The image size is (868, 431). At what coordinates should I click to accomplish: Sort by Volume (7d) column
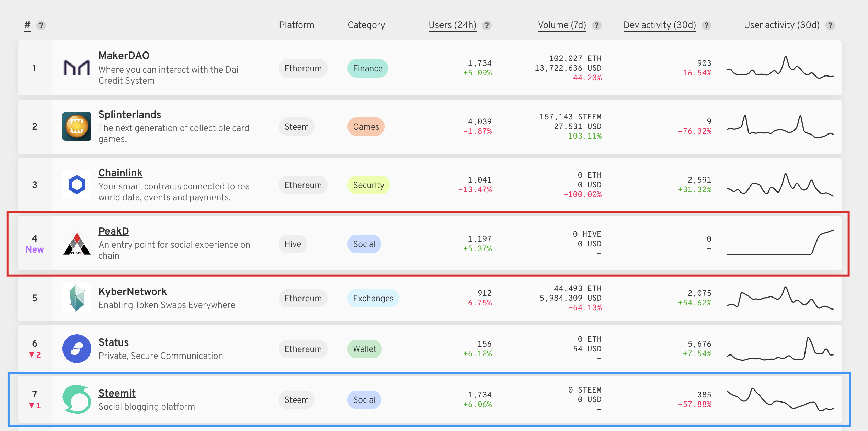click(x=562, y=25)
